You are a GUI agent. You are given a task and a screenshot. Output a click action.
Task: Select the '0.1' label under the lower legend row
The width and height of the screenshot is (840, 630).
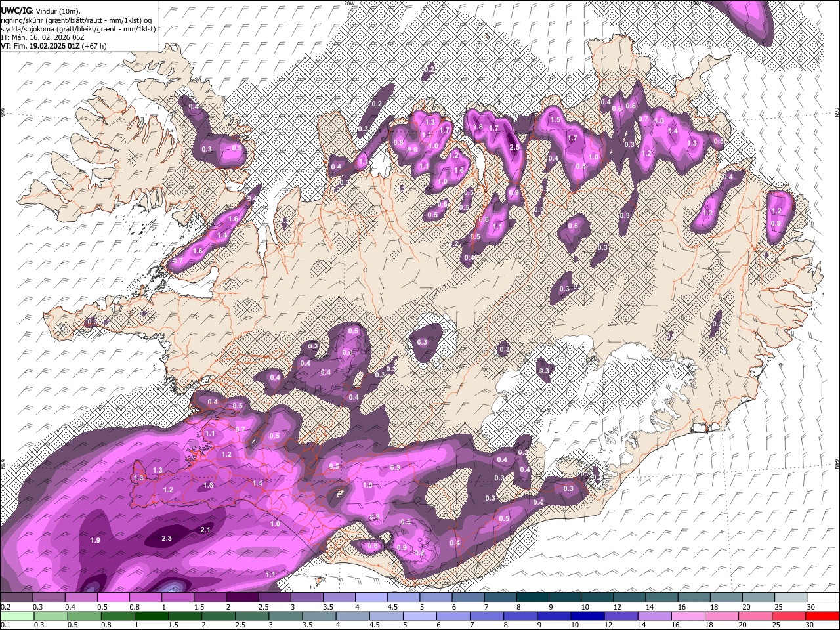point(5,625)
